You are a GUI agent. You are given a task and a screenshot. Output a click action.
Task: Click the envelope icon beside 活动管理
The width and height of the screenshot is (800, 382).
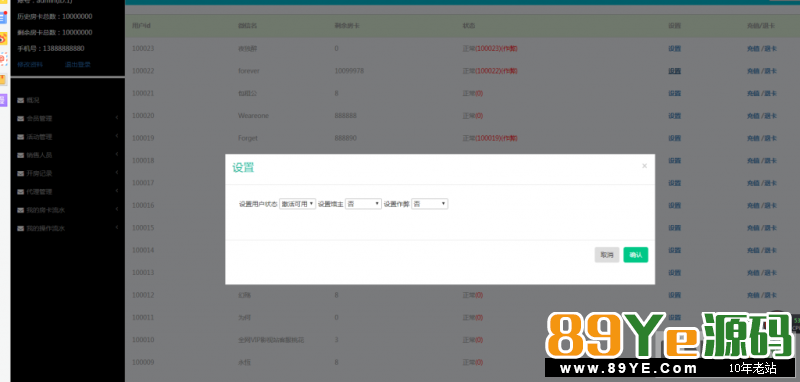[20, 137]
